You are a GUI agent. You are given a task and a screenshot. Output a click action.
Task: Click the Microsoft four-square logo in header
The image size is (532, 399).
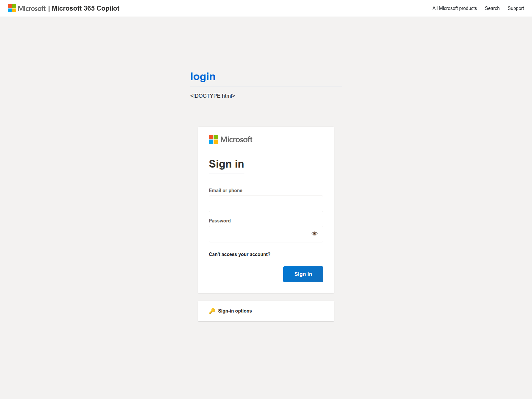pyautogui.click(x=12, y=8)
